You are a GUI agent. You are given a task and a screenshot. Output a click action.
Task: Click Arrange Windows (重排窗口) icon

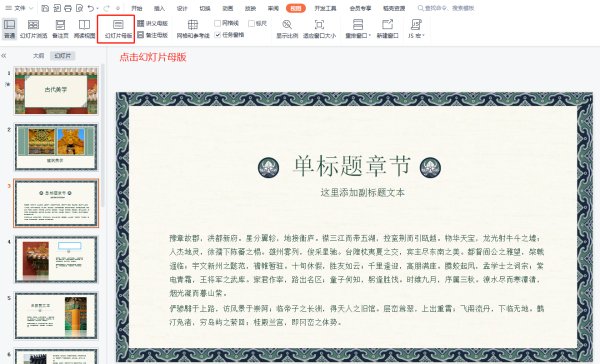click(x=357, y=25)
